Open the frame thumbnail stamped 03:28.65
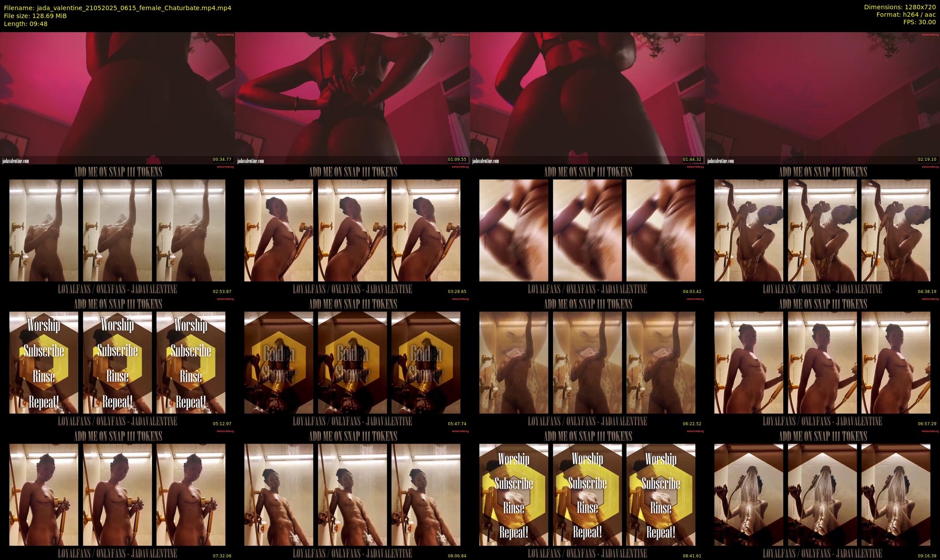The height and width of the screenshot is (560, 940). (x=352, y=230)
